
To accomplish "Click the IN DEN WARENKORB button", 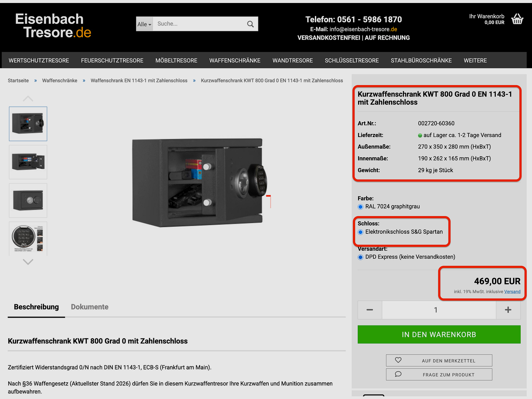I will (439, 334).
